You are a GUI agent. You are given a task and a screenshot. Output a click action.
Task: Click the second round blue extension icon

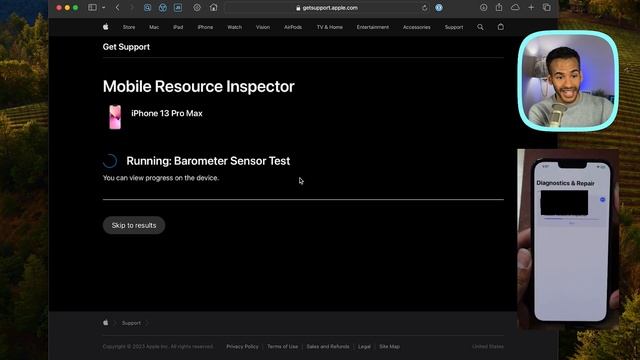(162, 7)
